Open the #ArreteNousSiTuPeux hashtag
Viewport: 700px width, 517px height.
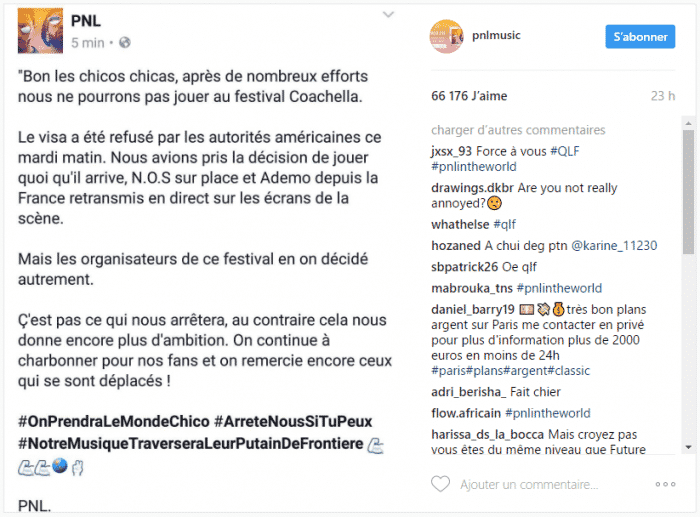(293, 421)
